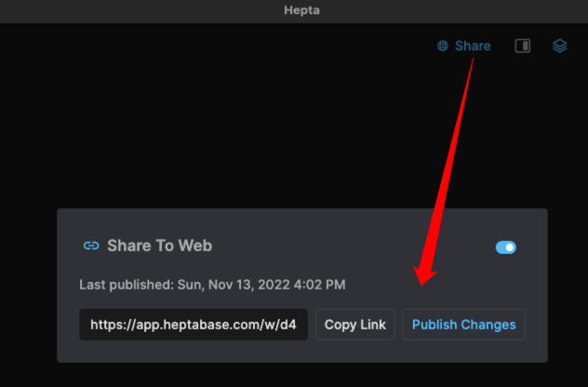Open the stacked layers icon
The height and width of the screenshot is (387, 588).
[559, 46]
